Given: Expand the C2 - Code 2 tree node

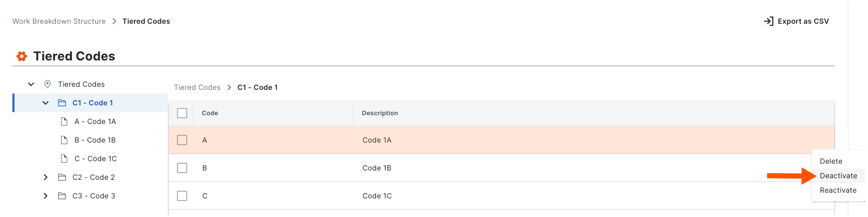Looking at the screenshot, I should 46,177.
